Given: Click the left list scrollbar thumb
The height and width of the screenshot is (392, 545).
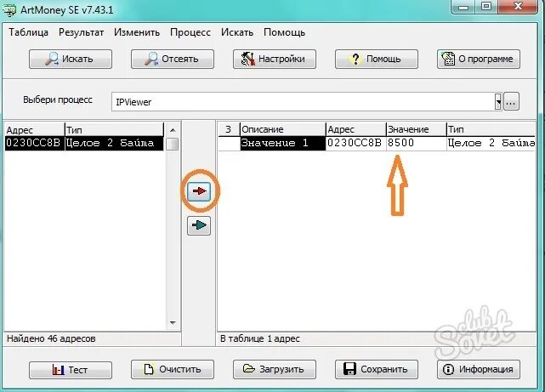Looking at the screenshot, I should click(173, 144).
